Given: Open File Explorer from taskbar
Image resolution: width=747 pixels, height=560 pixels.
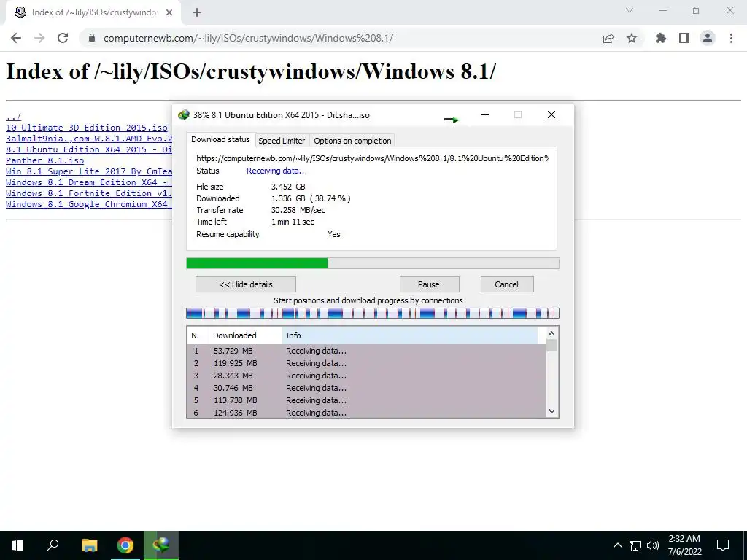Looking at the screenshot, I should coord(89,545).
